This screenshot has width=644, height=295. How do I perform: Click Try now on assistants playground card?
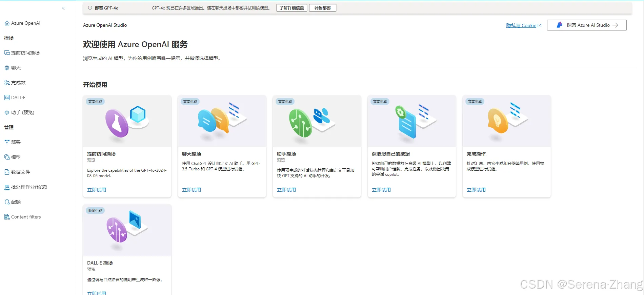click(286, 190)
